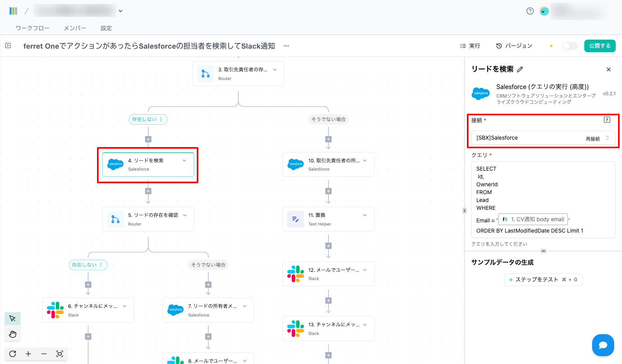Viewport: 622px width, 364px height.
Task: Expand step 10 取引先責任者の所 chevron
Action: (x=365, y=160)
